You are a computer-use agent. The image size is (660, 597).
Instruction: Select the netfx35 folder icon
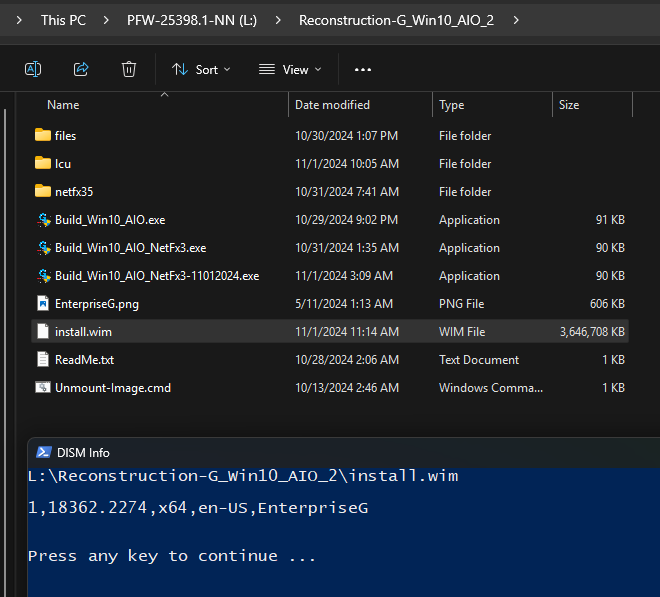point(43,191)
